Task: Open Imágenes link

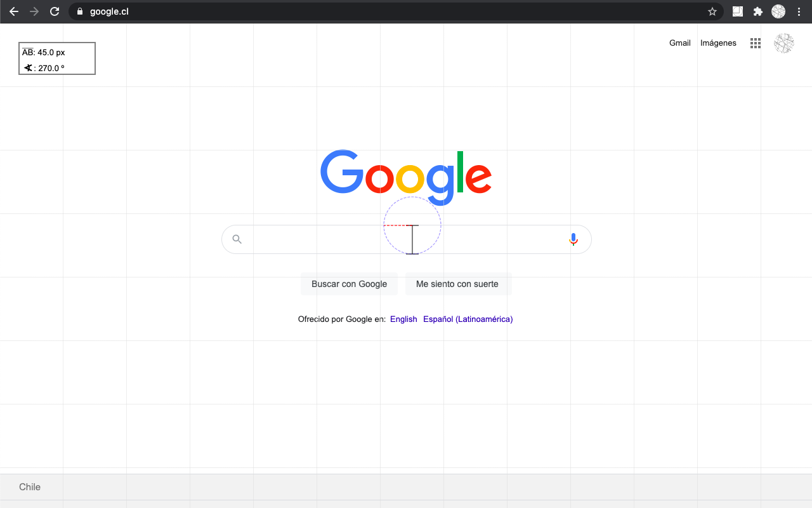Action: point(718,43)
